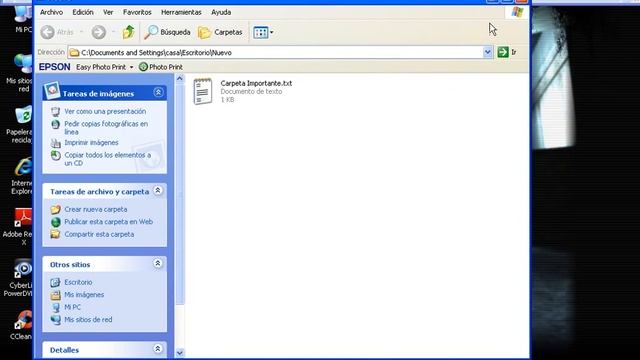Screen dimensions: 640x360
Task: Toggle the Carpetas folder tree
Action: tap(220, 32)
